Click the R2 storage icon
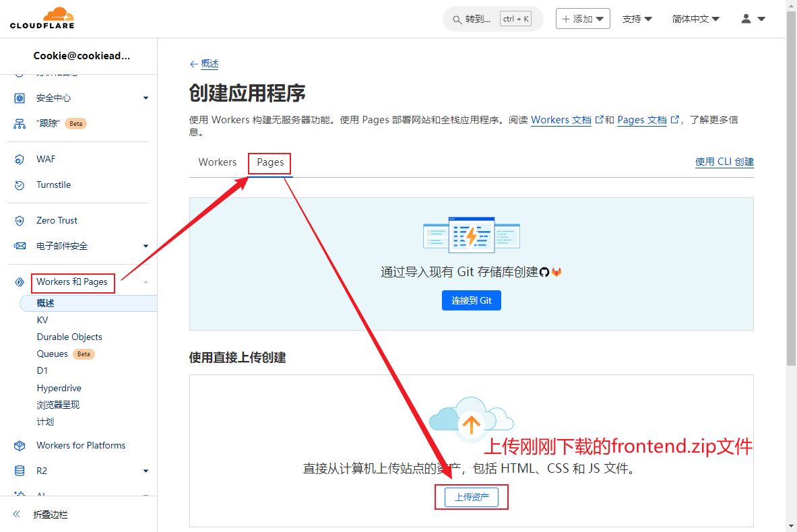Image resolution: width=797 pixels, height=532 pixels. click(20, 471)
